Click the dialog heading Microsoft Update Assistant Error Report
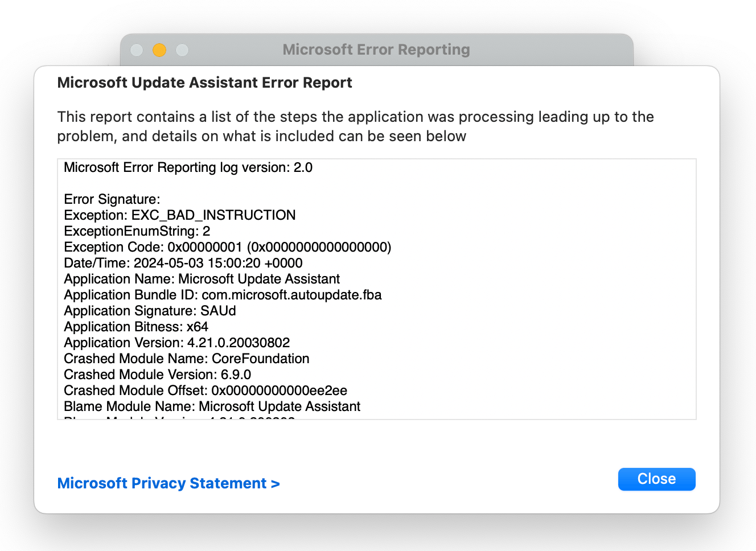Screen dimensions: 756x551 [204, 83]
